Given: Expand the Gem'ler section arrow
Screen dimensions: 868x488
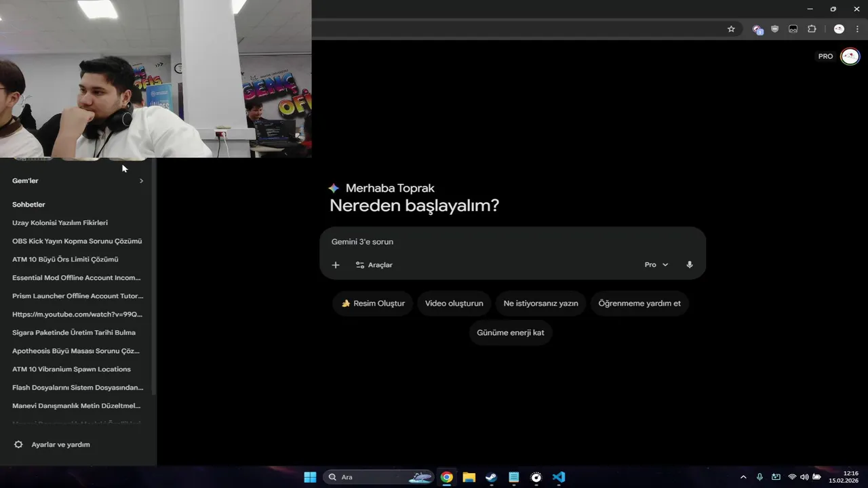Looking at the screenshot, I should [x=141, y=181].
